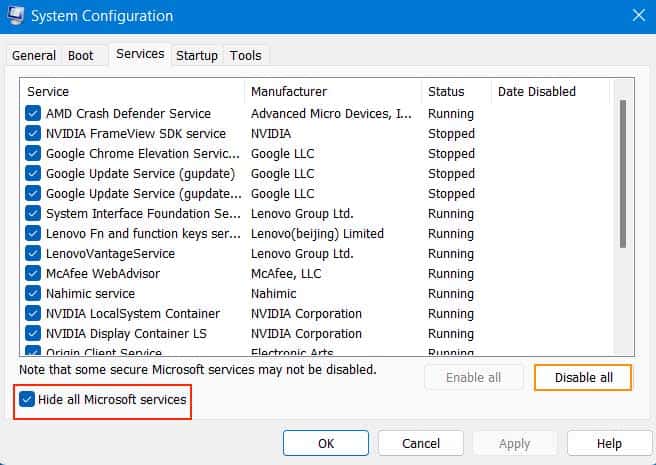Uncheck NVIDIA FrameView SDK service checkbox

(x=33, y=134)
